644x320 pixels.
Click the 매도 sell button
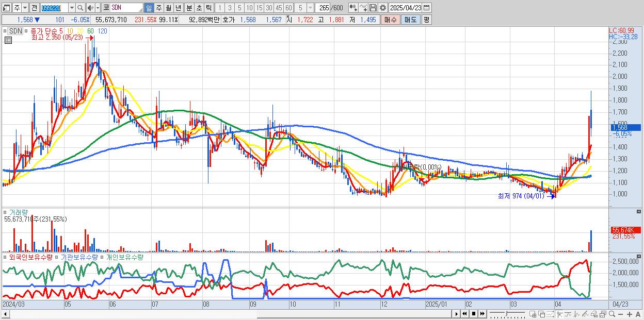(x=410, y=20)
